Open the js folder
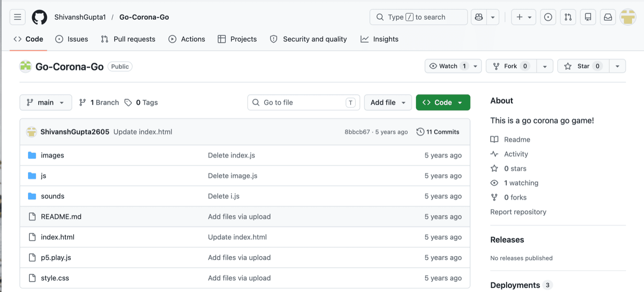This screenshot has width=644, height=292. [44, 176]
